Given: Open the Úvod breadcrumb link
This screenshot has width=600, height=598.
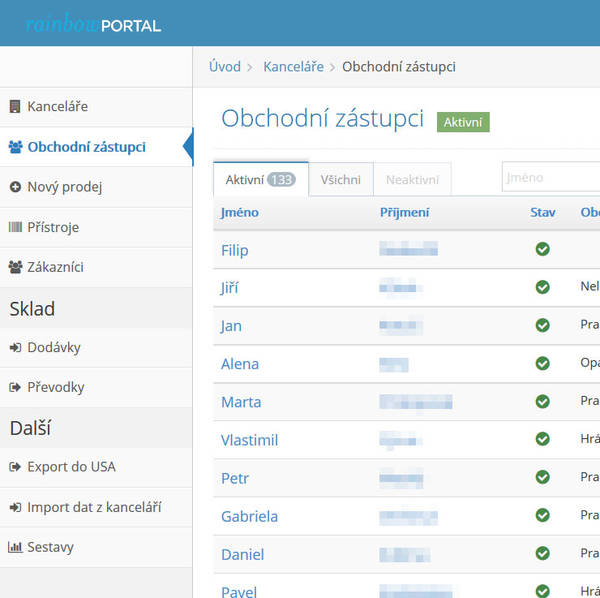Looking at the screenshot, I should 225,67.
